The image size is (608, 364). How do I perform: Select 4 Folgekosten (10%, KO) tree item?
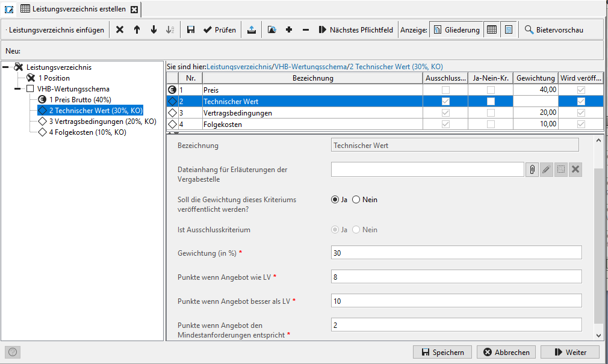87,132
